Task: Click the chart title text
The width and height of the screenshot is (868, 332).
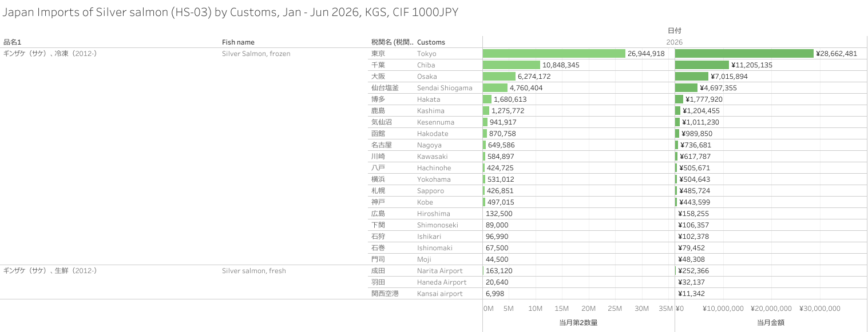Action: [230, 13]
